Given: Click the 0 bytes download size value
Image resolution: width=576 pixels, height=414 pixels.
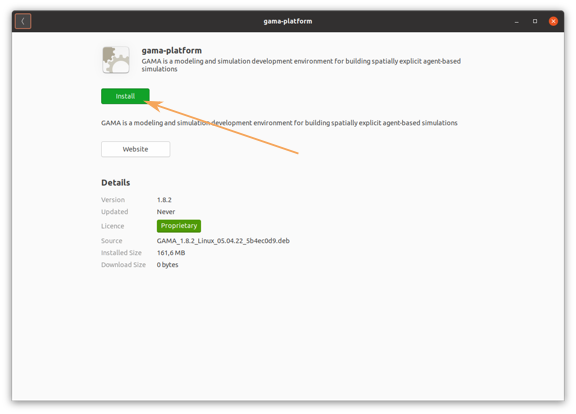Looking at the screenshot, I should tap(168, 265).
